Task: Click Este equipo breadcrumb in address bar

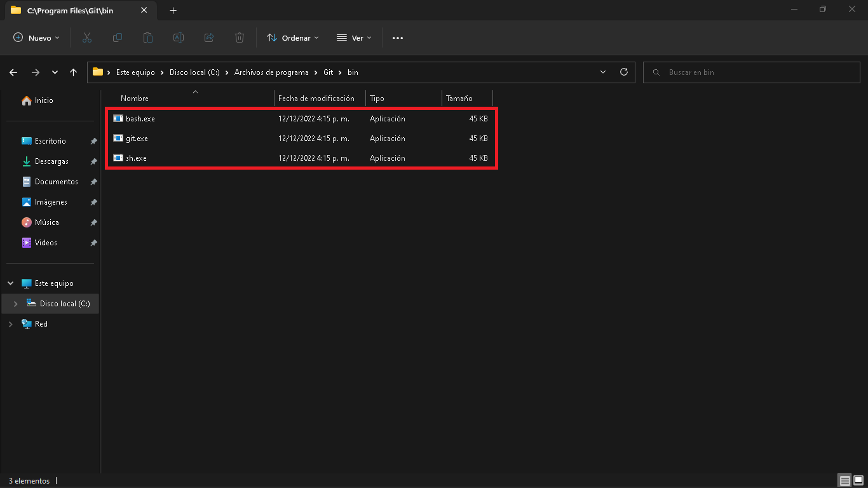Action: pos(135,72)
